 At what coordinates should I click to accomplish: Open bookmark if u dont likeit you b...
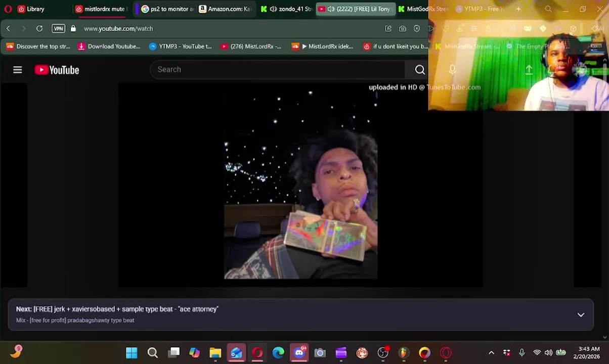coord(396,47)
